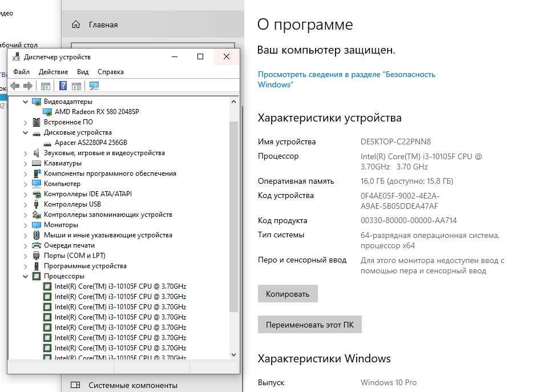Image resolution: width=537 pixels, height=392 pixels.
Task: Open the Вид menu
Action: (83, 72)
